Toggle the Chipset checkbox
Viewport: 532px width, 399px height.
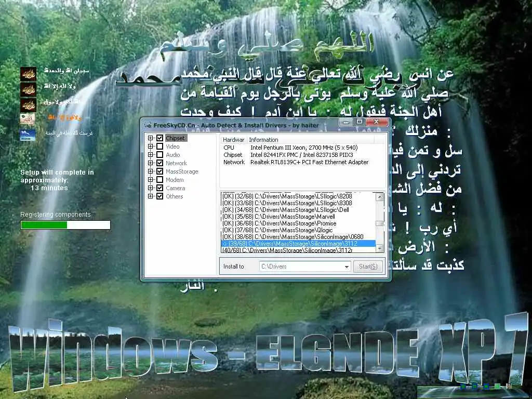click(160, 138)
